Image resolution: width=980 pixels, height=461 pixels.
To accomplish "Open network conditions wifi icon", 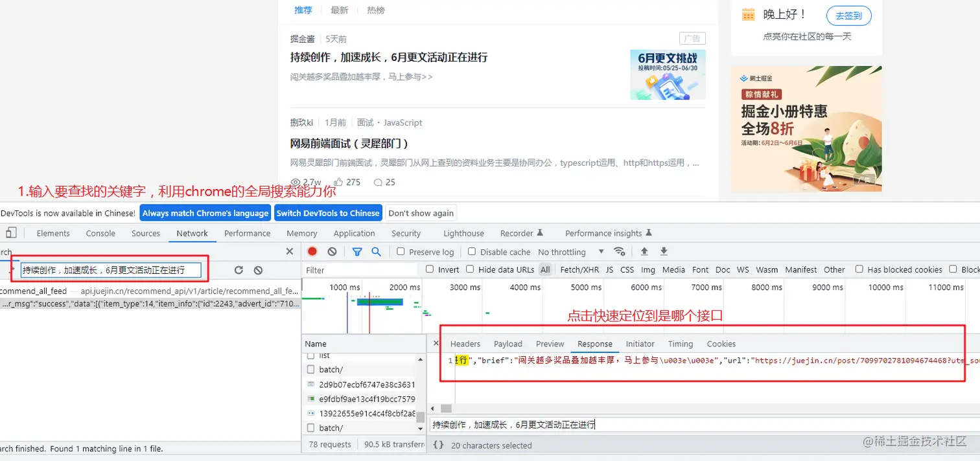I will tap(620, 251).
